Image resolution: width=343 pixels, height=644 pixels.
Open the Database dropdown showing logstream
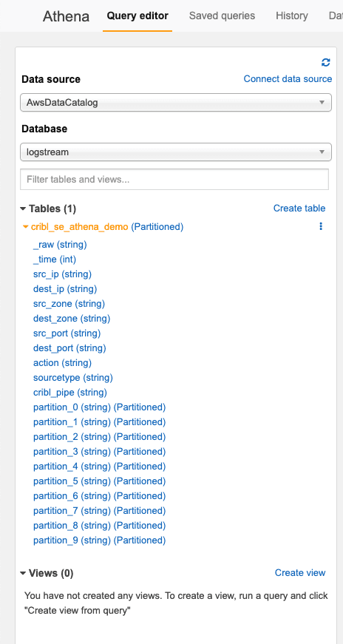coord(176,152)
